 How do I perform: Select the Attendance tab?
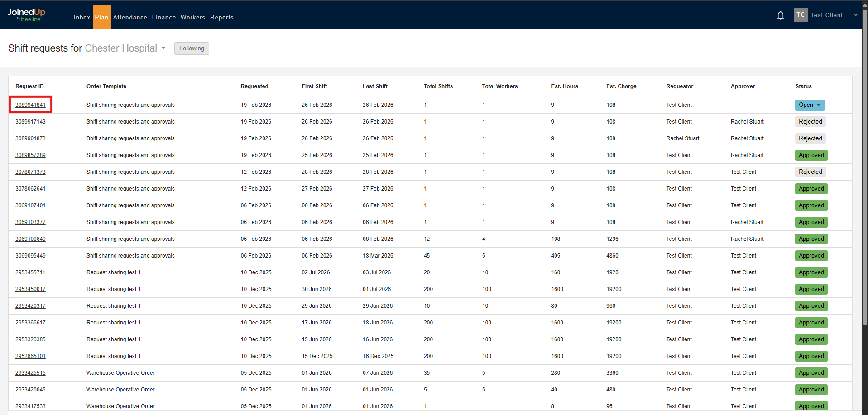pyautogui.click(x=130, y=17)
